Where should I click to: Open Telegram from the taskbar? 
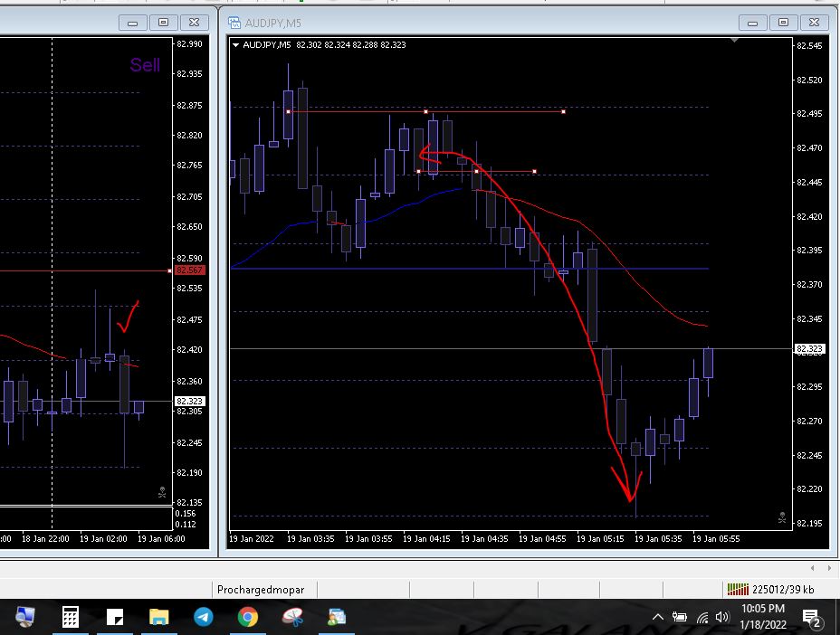pyautogui.click(x=204, y=617)
